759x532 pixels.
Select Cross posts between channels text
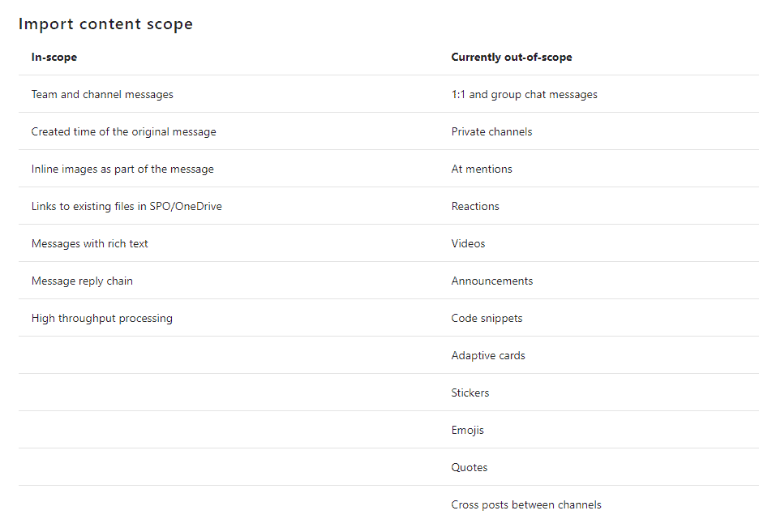click(x=526, y=504)
